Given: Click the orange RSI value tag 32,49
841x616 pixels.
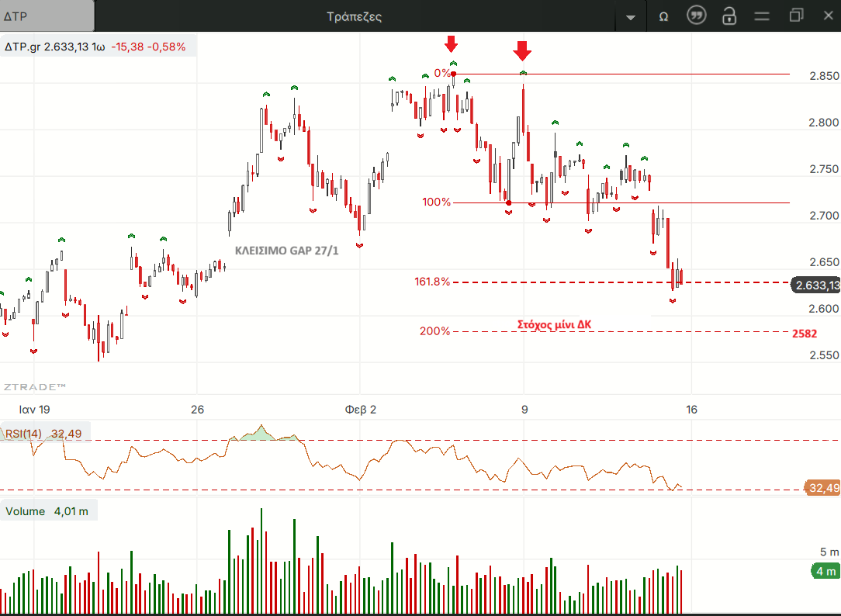Looking at the screenshot, I should click(823, 488).
